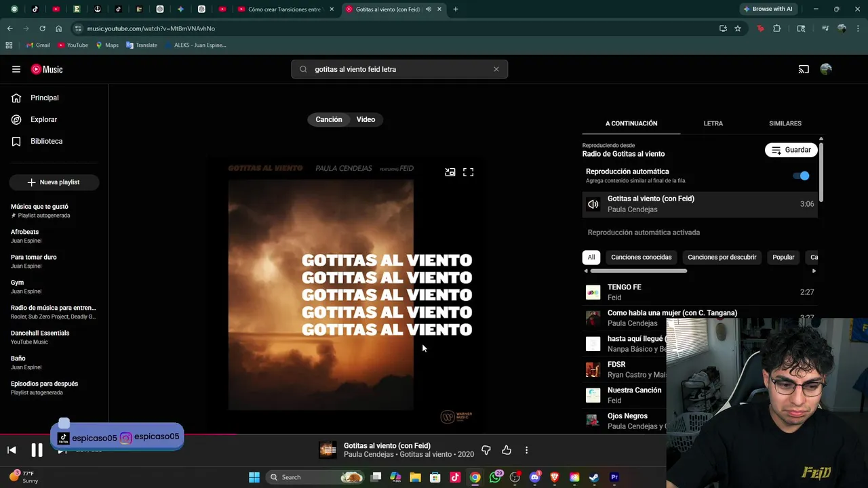Open the account profile avatar
Viewport: 868px width, 488px height.
pos(826,69)
